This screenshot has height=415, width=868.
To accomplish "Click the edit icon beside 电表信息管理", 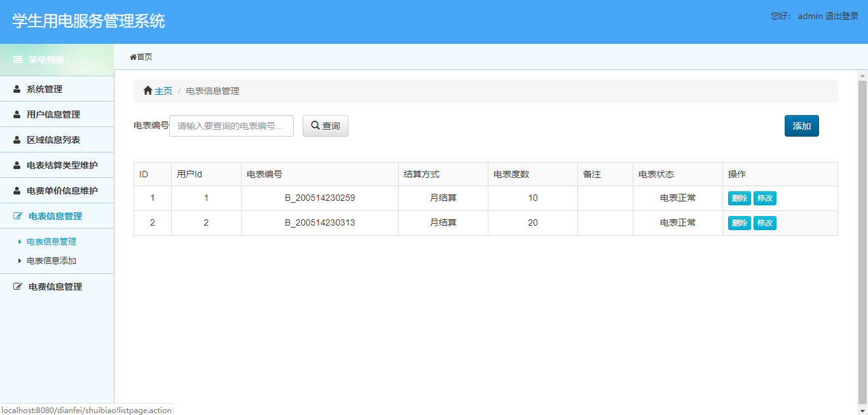I will (18, 216).
